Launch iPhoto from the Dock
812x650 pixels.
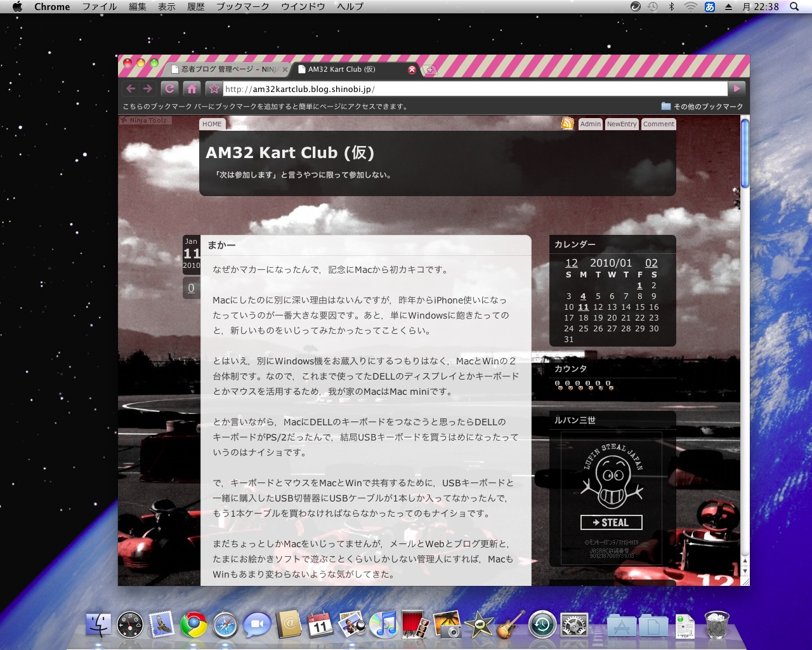coord(447,625)
